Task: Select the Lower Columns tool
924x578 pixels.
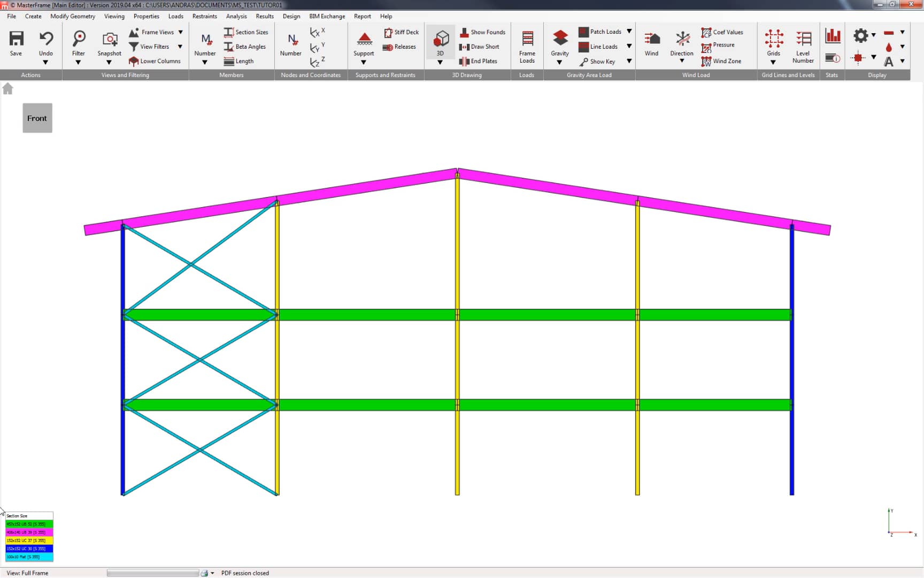Action: (x=156, y=61)
